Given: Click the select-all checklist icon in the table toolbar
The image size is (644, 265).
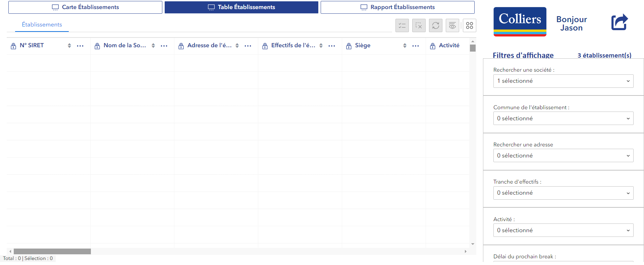Looking at the screenshot, I should (402, 25).
